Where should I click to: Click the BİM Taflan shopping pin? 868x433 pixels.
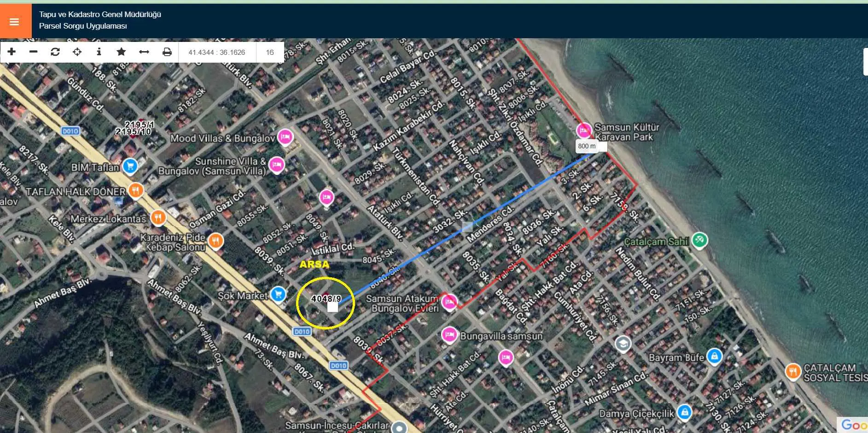click(x=130, y=166)
